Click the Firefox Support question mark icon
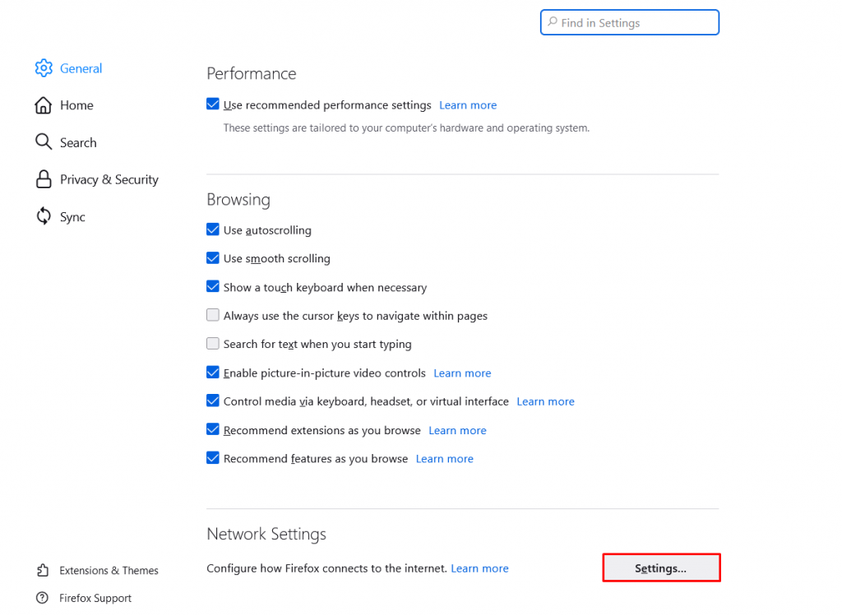This screenshot has width=842, height=616. [x=44, y=598]
